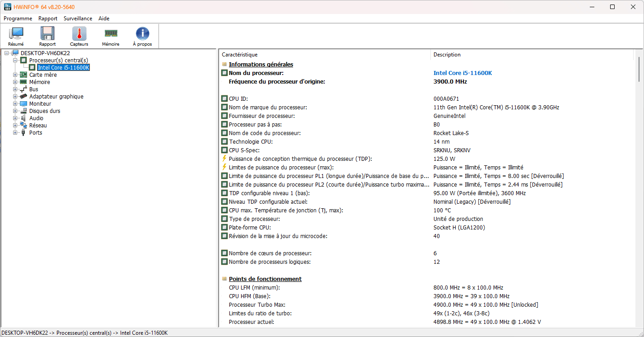Click the HWiNFO app icon in title bar

click(x=7, y=7)
